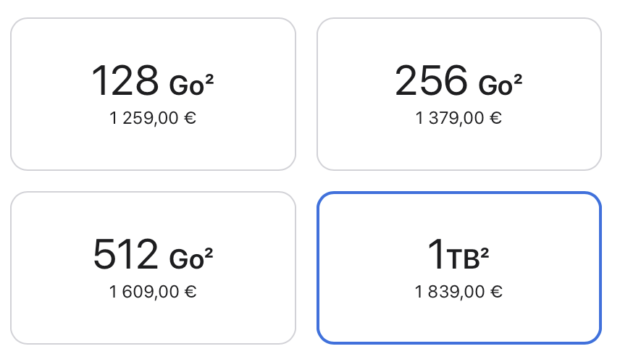Screen dimensions: 620x362
Task: Open footnote 2 after 1 TB
Action: [485, 253]
